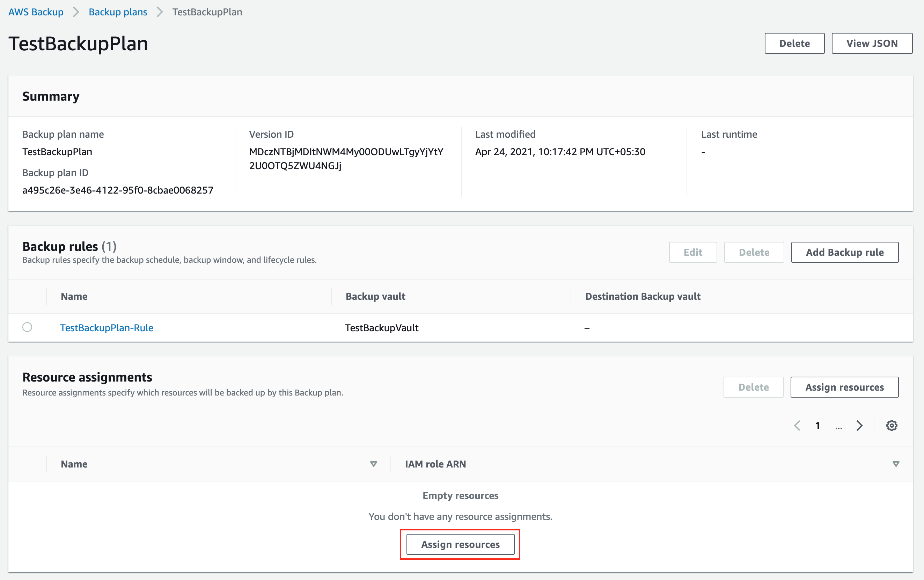Click Edit in Backup rules section
924x580 pixels.
point(693,252)
